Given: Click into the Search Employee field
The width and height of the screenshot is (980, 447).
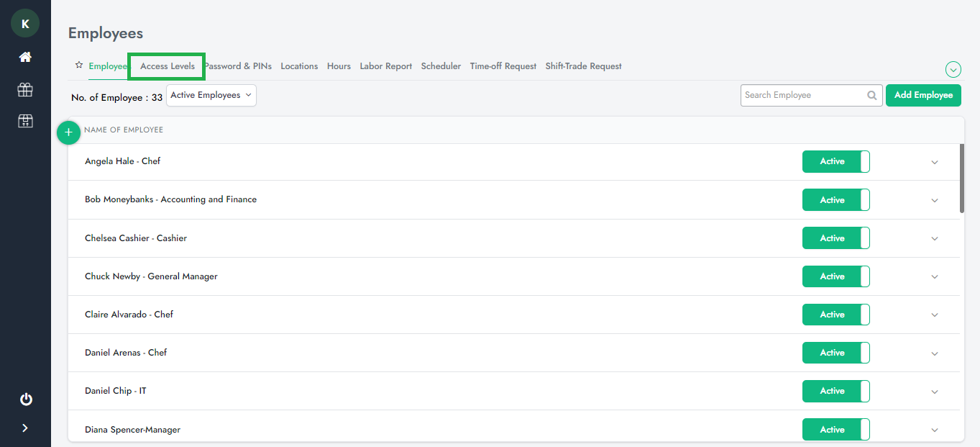Looking at the screenshot, I should [802, 95].
